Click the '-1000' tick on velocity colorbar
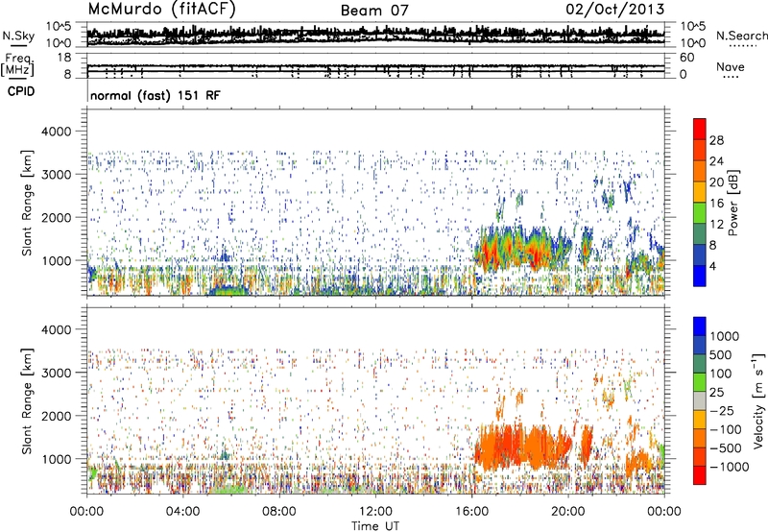The height and width of the screenshot is (532, 768). pos(730,467)
